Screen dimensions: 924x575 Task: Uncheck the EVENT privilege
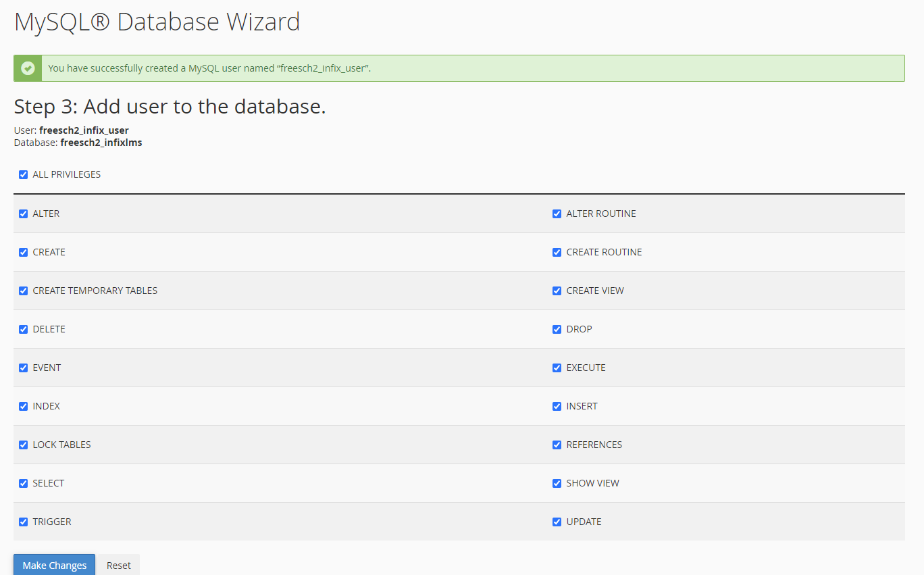click(24, 368)
